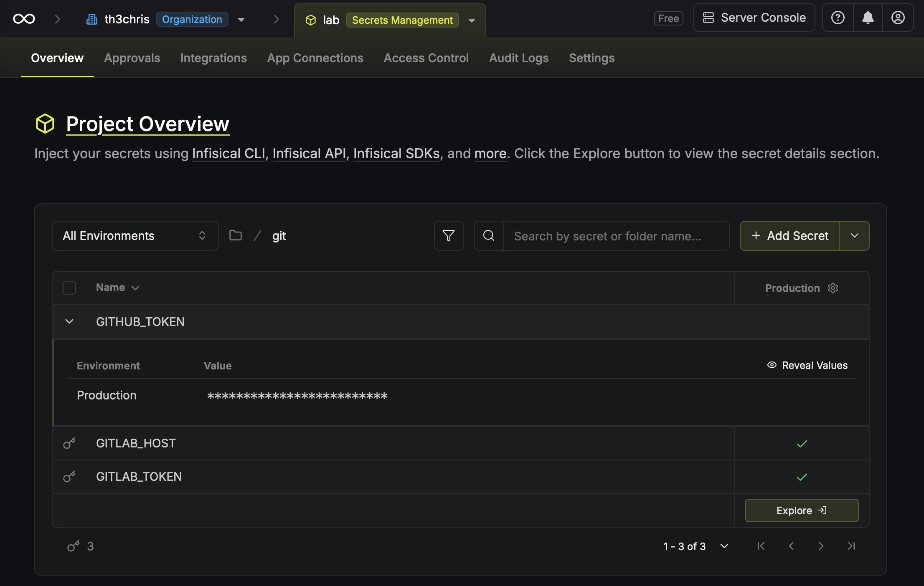
Task: Click the Explore button
Action: (x=802, y=510)
